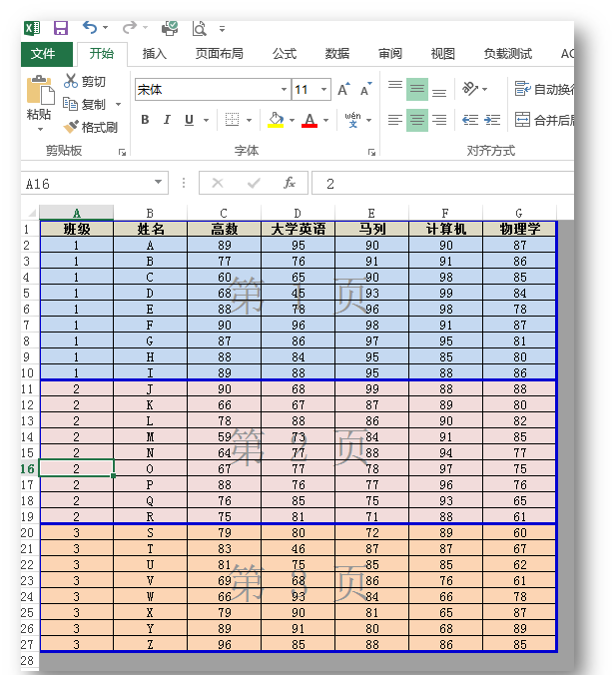Open the font group dialog launcher

(372, 152)
